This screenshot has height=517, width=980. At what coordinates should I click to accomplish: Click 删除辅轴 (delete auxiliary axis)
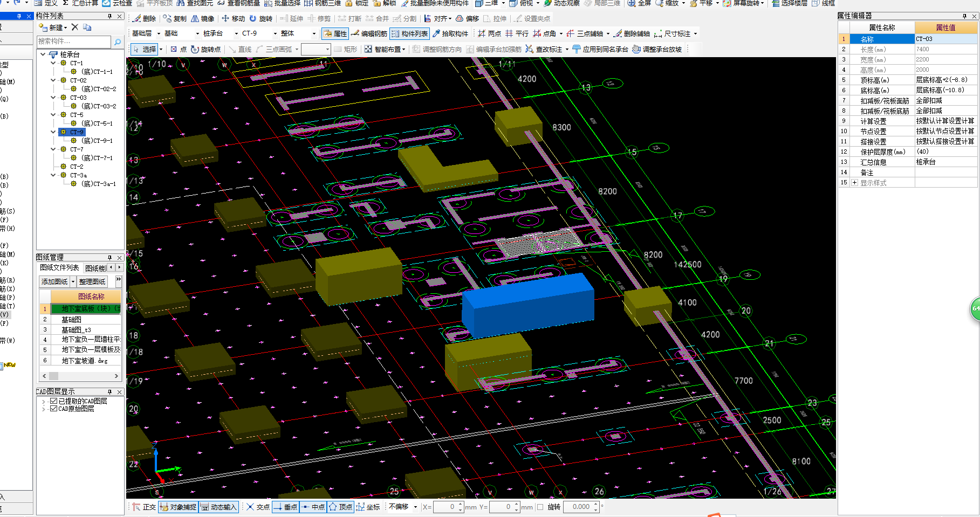(x=632, y=33)
